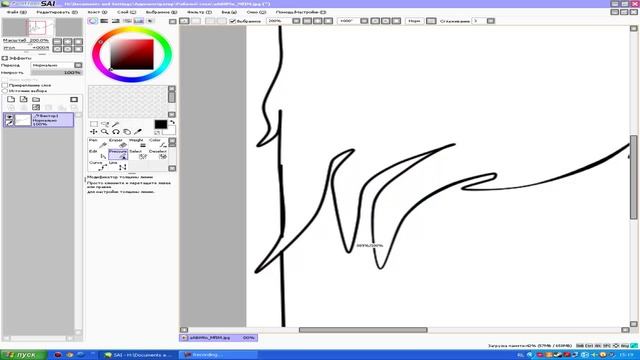Open the zoom percentage dropdown in toolbar
Image resolution: width=640 pixels, height=360 pixels.
(x=296, y=21)
